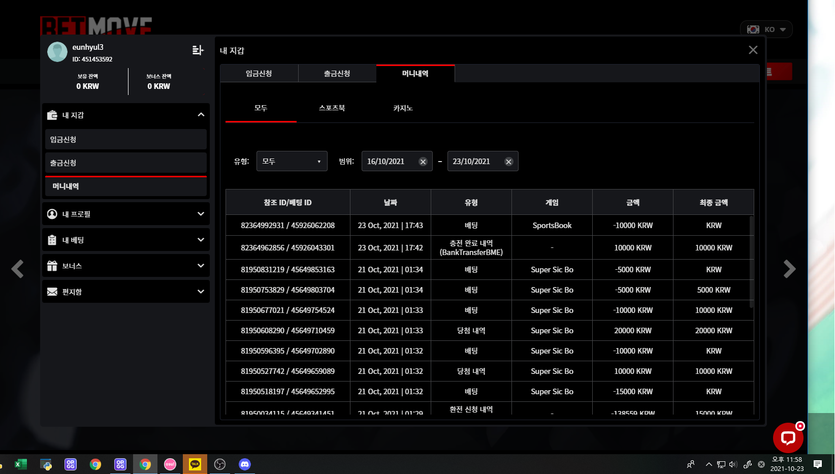This screenshot has height=474, width=835.
Task: Open the notification center icon
Action: pos(817,464)
